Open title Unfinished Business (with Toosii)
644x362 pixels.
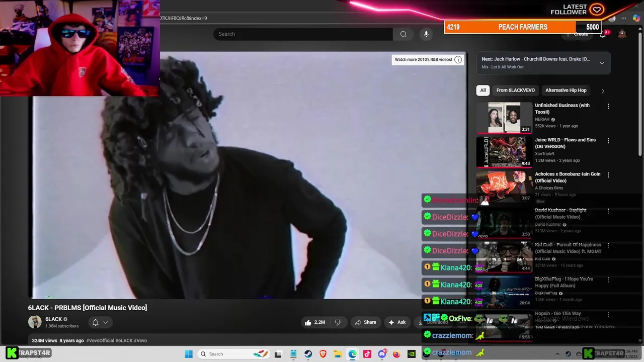coord(562,109)
